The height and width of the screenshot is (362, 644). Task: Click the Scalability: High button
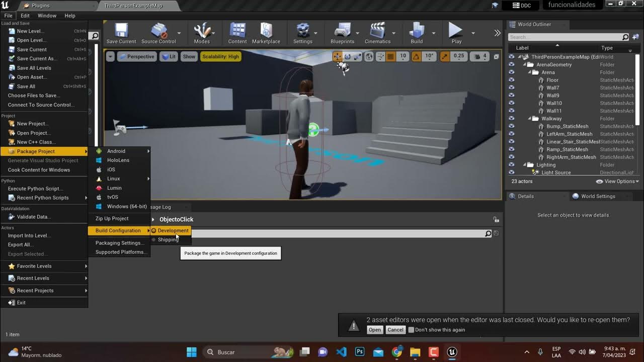click(x=221, y=57)
